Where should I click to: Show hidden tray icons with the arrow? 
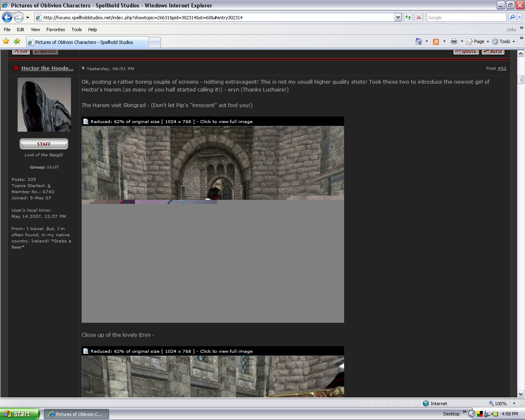[472, 414]
